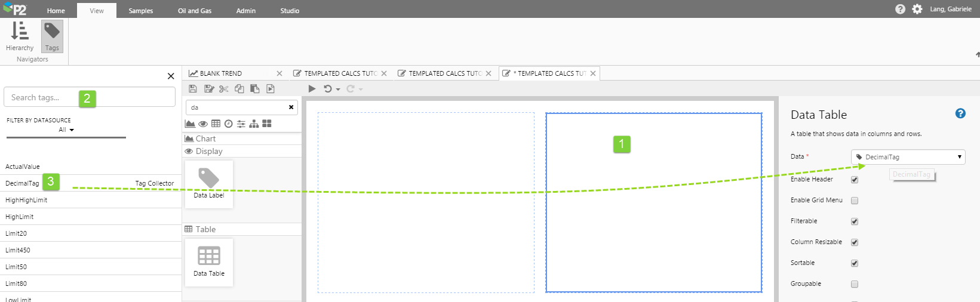Screen dimensions: 980x302
Task: Collapse the Chart component section
Action: coord(242,138)
